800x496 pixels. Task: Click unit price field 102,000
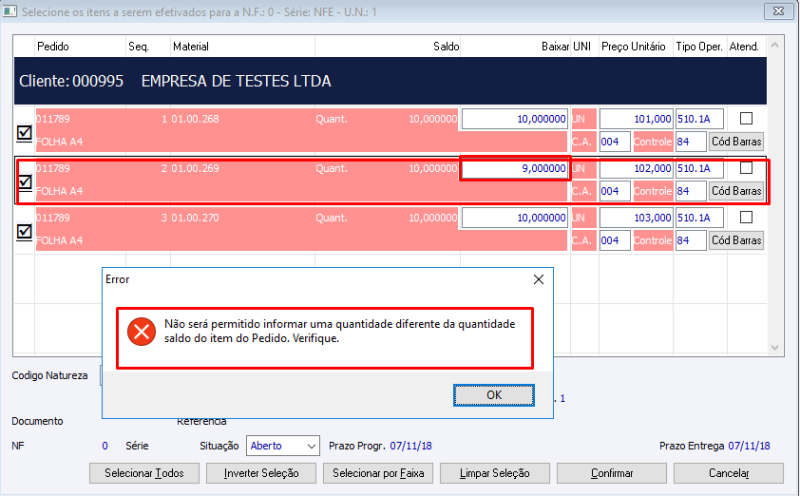click(636, 168)
